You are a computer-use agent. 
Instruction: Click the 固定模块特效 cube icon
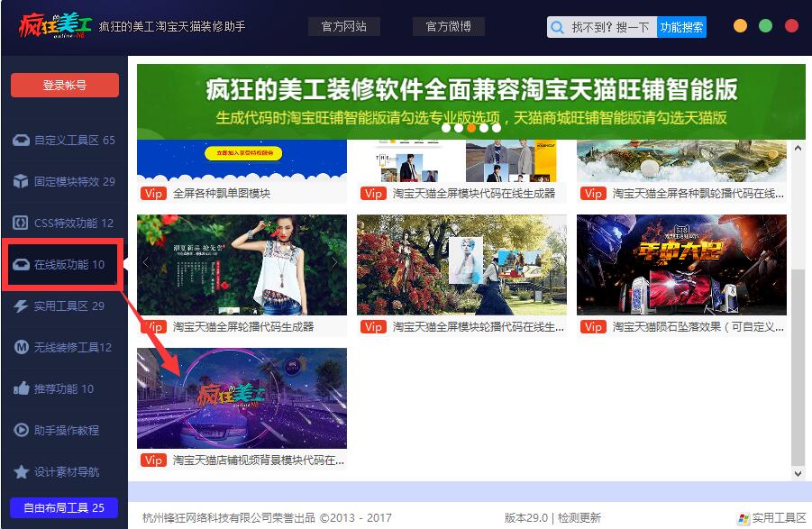21,182
